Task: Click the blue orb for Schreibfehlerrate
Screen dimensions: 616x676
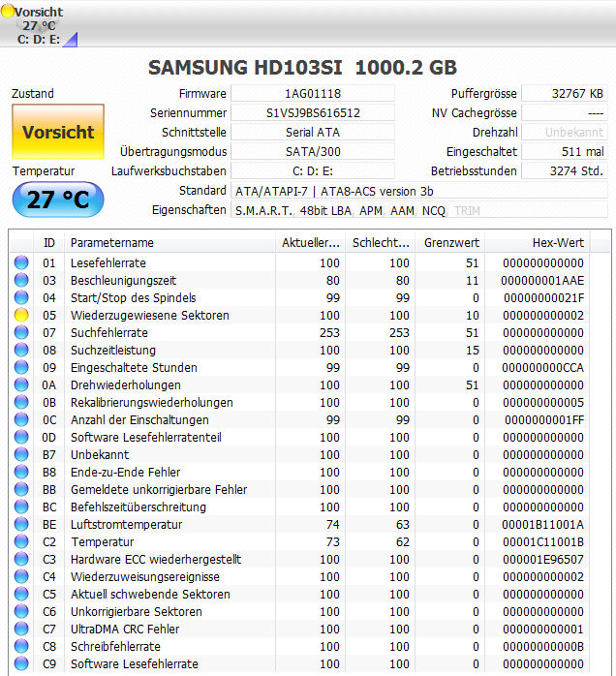Action: tap(21, 646)
